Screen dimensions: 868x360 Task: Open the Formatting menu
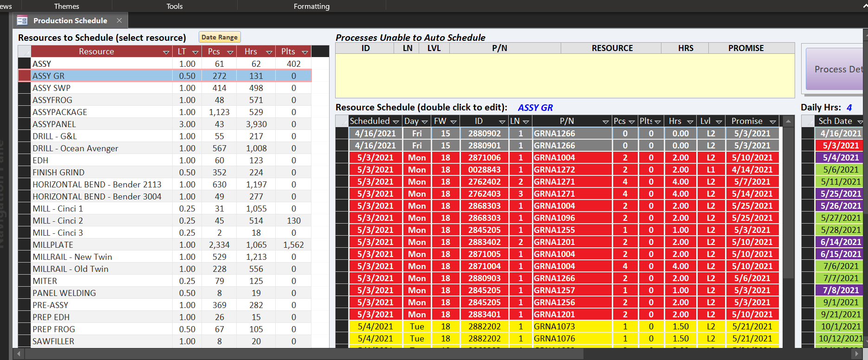[x=311, y=6]
